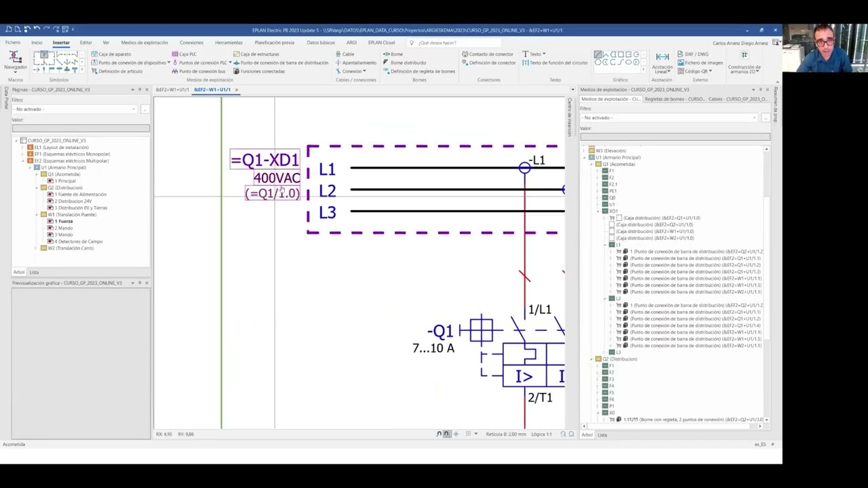Image resolution: width=868 pixels, height=488 pixels.
Task: Open the Conexiones ribbon tab
Action: tap(191, 43)
